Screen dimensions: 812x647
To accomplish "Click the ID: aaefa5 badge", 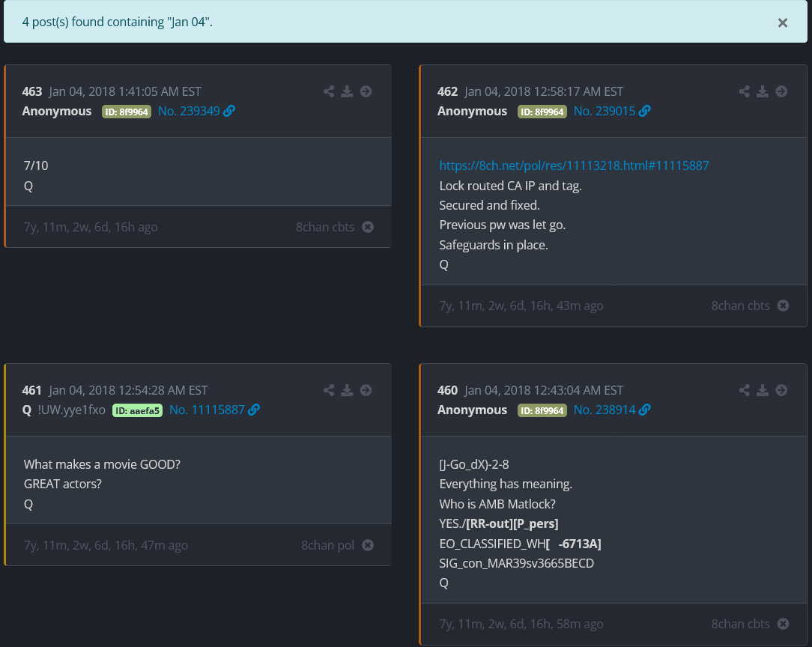I will click(x=137, y=410).
